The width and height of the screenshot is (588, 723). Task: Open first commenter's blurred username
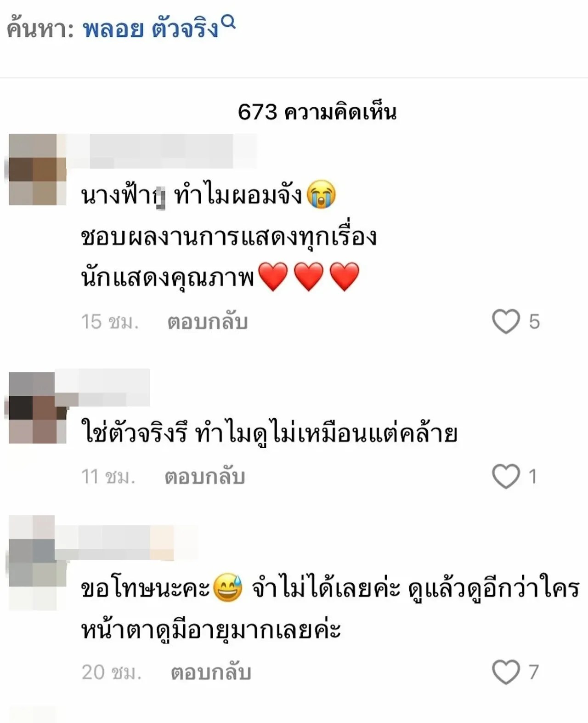coord(162,151)
